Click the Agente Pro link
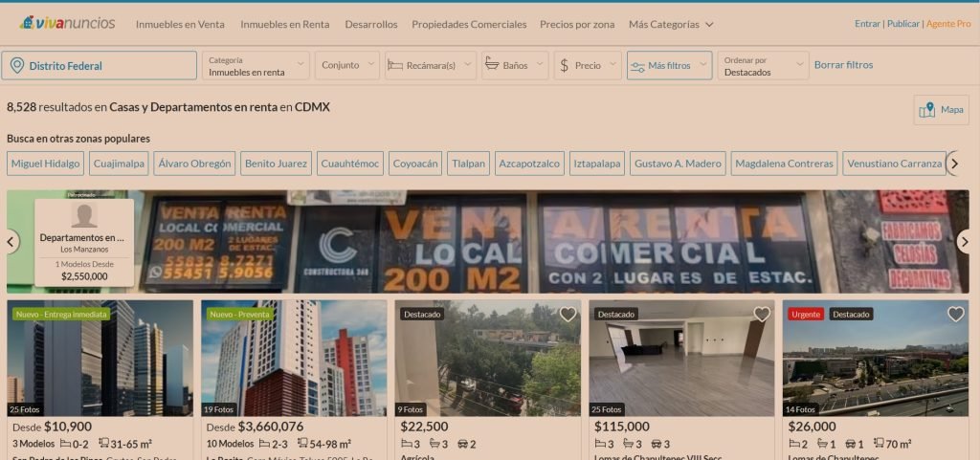 [948, 24]
